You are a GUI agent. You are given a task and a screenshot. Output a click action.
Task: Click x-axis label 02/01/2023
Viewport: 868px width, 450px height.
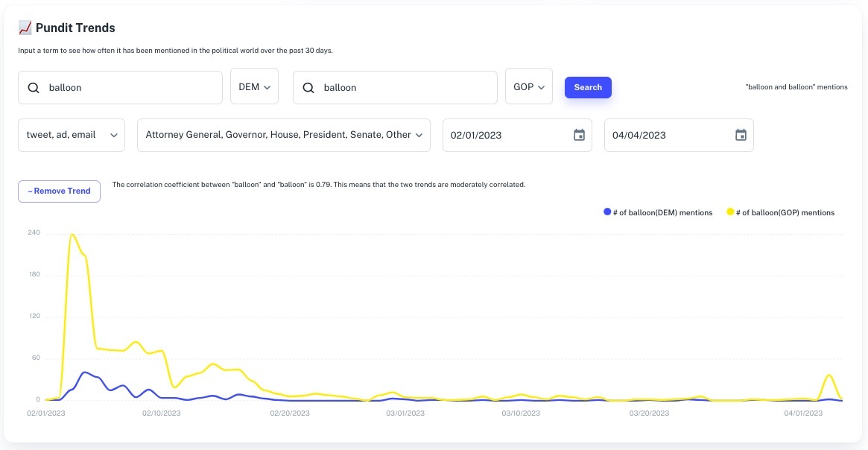click(46, 413)
